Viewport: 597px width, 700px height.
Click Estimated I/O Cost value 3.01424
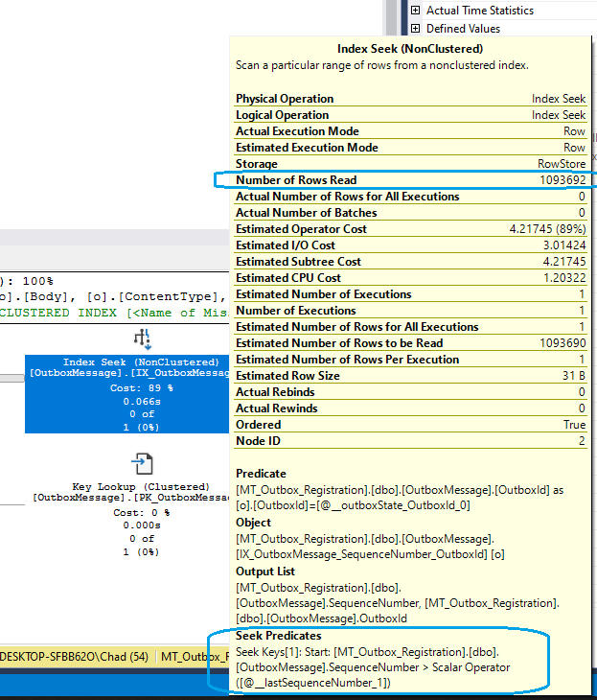[564, 245]
